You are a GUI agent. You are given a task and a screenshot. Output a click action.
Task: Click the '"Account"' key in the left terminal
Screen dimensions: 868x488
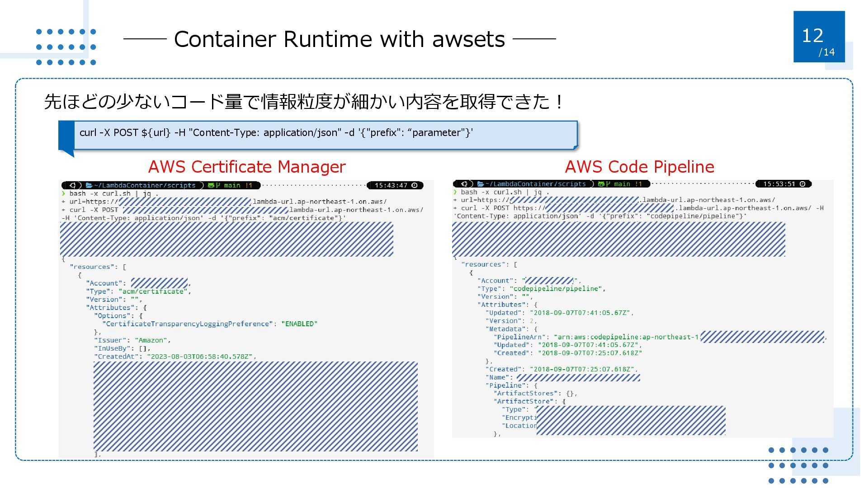[x=104, y=283]
